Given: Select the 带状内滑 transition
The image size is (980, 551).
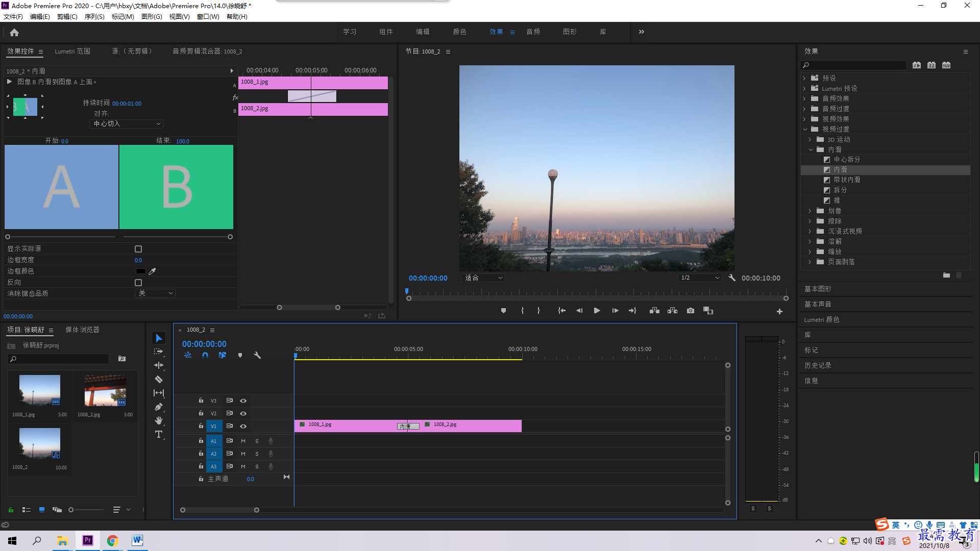Looking at the screenshot, I should (x=847, y=180).
